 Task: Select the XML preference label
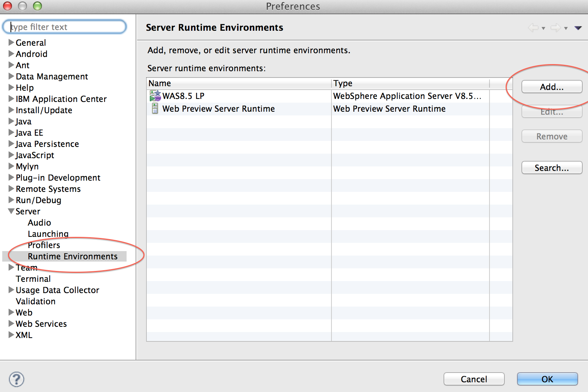point(24,335)
